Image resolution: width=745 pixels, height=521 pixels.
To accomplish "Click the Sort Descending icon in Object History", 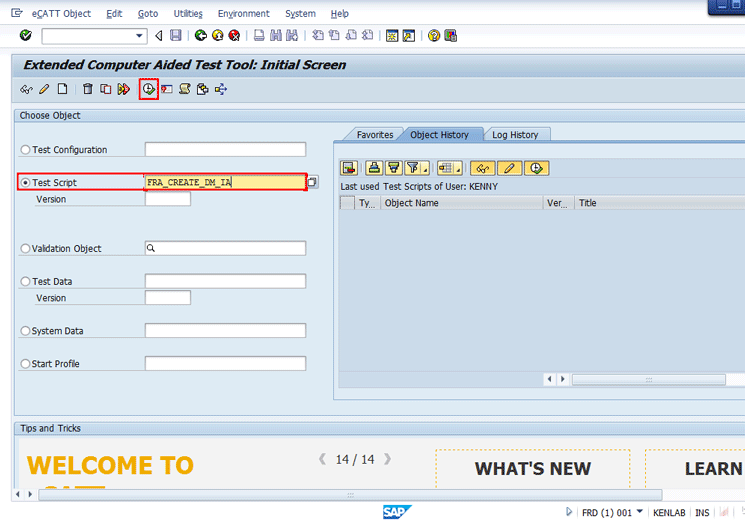I will point(393,168).
